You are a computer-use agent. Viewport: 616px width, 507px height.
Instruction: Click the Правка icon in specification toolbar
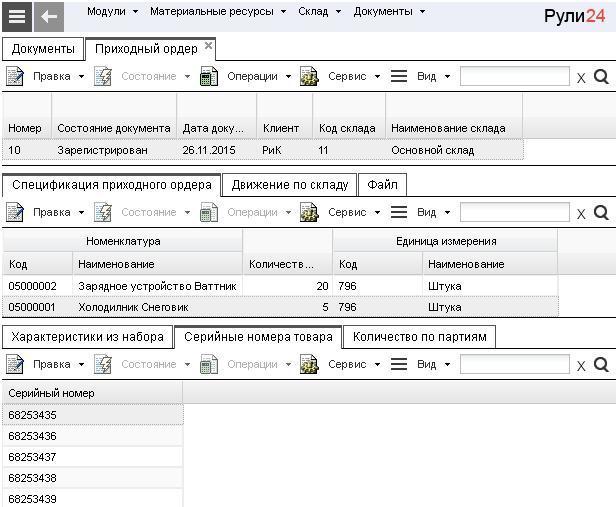15,212
